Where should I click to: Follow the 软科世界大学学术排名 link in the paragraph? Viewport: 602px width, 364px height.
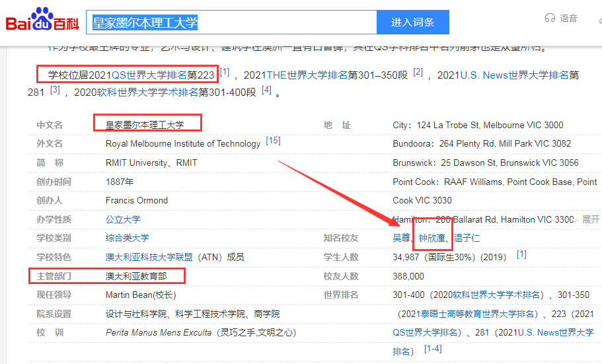147,92
